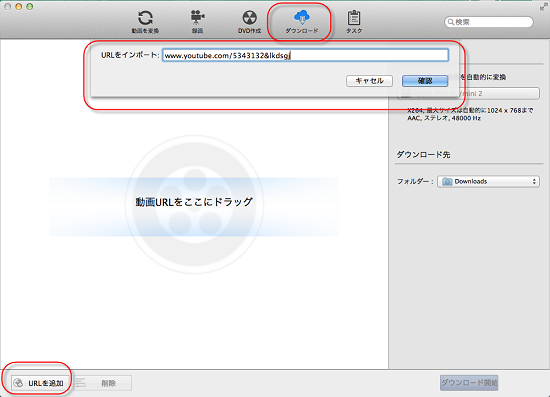Click the URLを追加 button
550x397 pixels.
[40, 383]
